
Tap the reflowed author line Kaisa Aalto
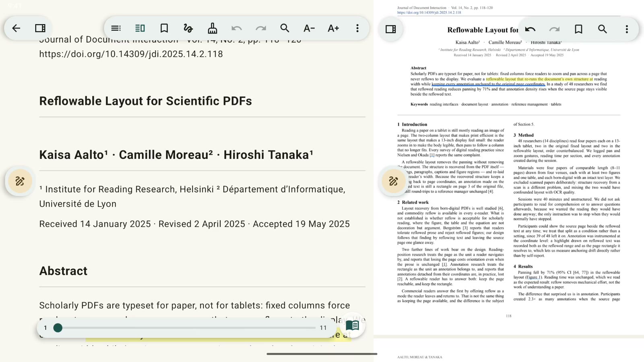coord(176,155)
